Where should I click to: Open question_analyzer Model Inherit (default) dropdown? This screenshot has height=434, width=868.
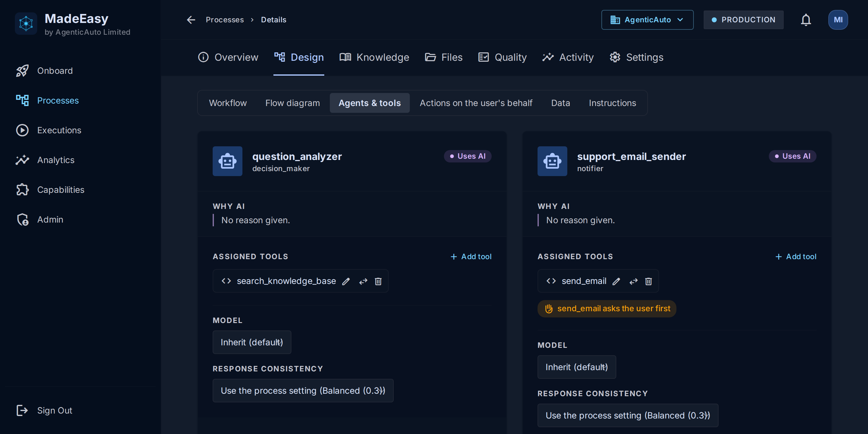[252, 342]
